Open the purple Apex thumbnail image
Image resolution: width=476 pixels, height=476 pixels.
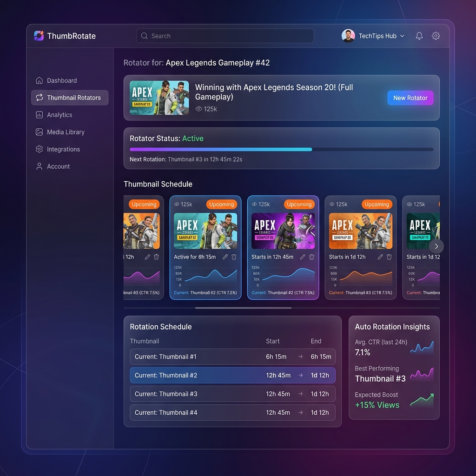[x=283, y=231]
